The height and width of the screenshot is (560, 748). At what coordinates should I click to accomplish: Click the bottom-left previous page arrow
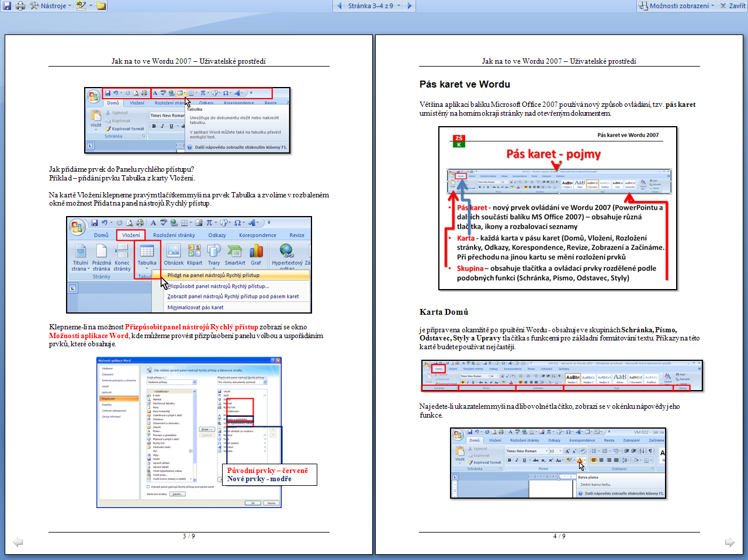click(18, 542)
